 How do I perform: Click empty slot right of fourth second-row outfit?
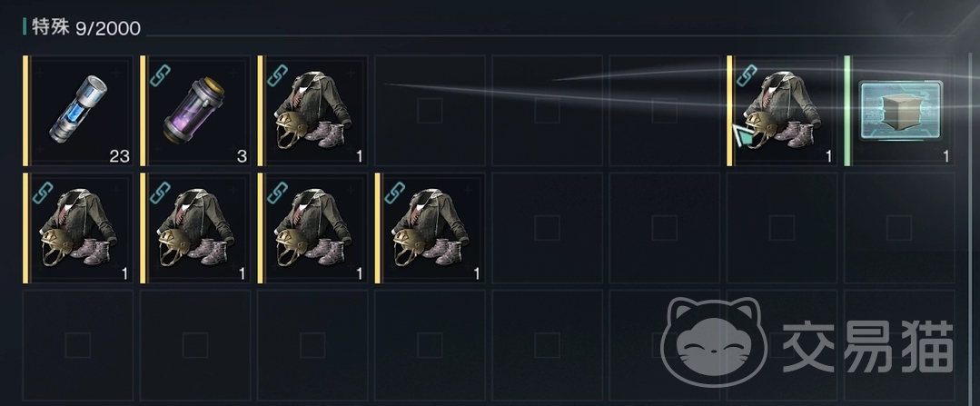548,228
